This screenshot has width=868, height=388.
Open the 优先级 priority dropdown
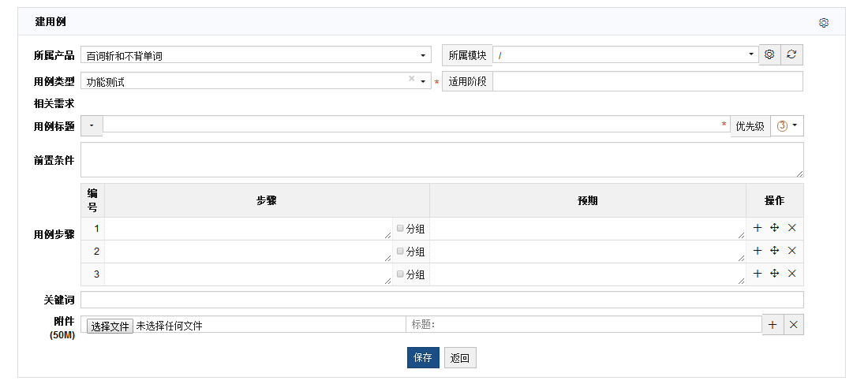pyautogui.click(x=788, y=126)
